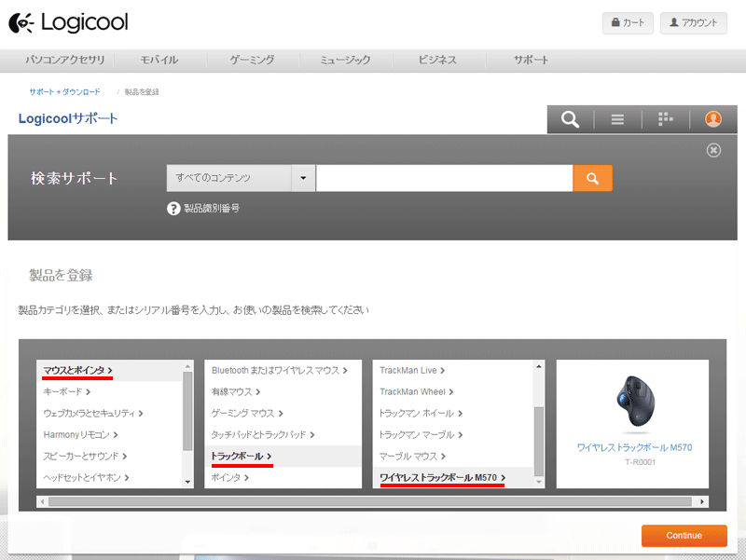Click the product list scrollbar thumb
The image size is (746, 560).
[x=539, y=441]
